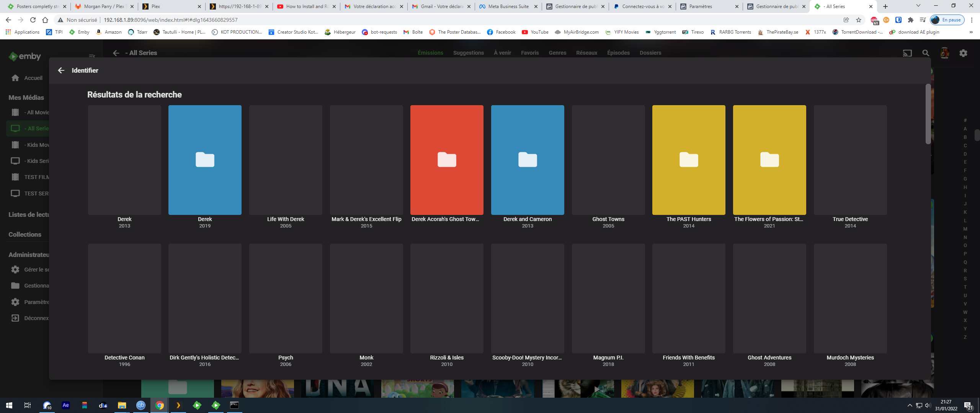Open the Emby search magnifier icon

926,53
